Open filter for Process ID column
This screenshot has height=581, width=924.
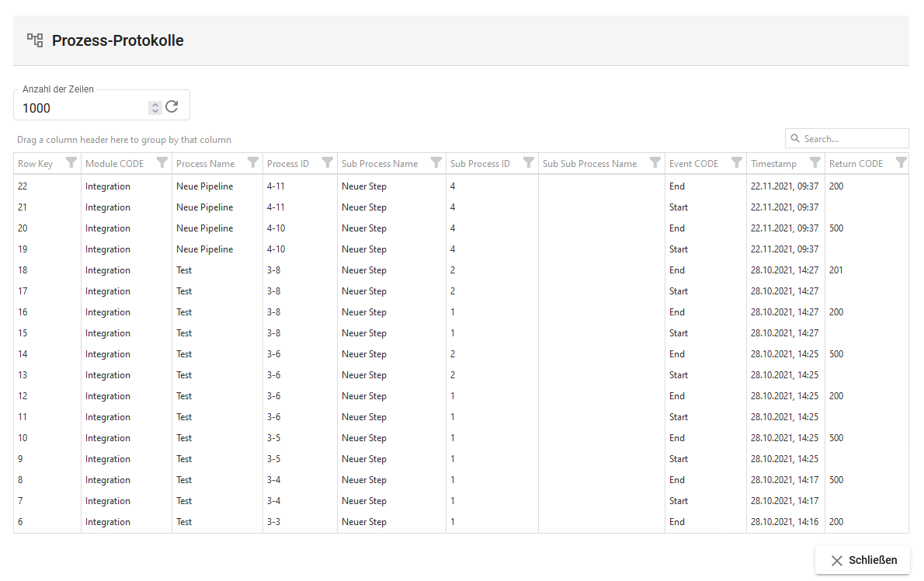point(328,163)
